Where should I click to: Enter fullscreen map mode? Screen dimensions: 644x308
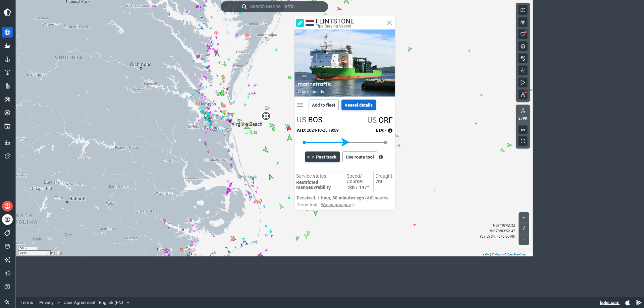click(x=523, y=141)
